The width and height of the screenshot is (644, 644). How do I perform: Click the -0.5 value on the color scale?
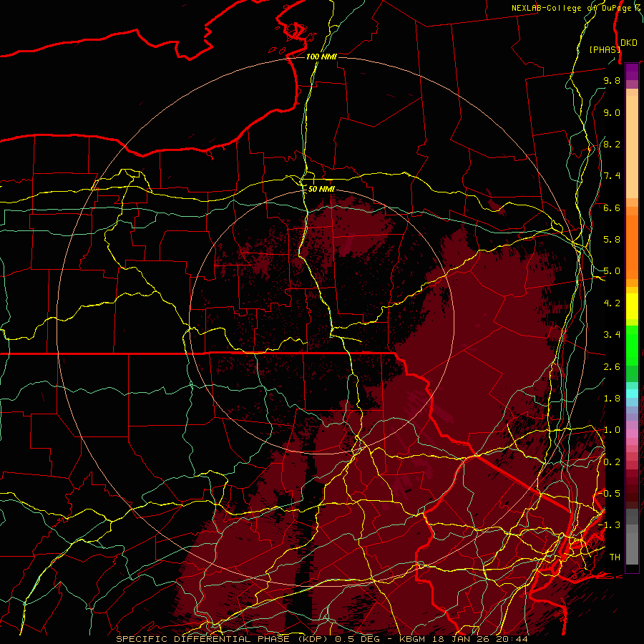[x=609, y=494]
